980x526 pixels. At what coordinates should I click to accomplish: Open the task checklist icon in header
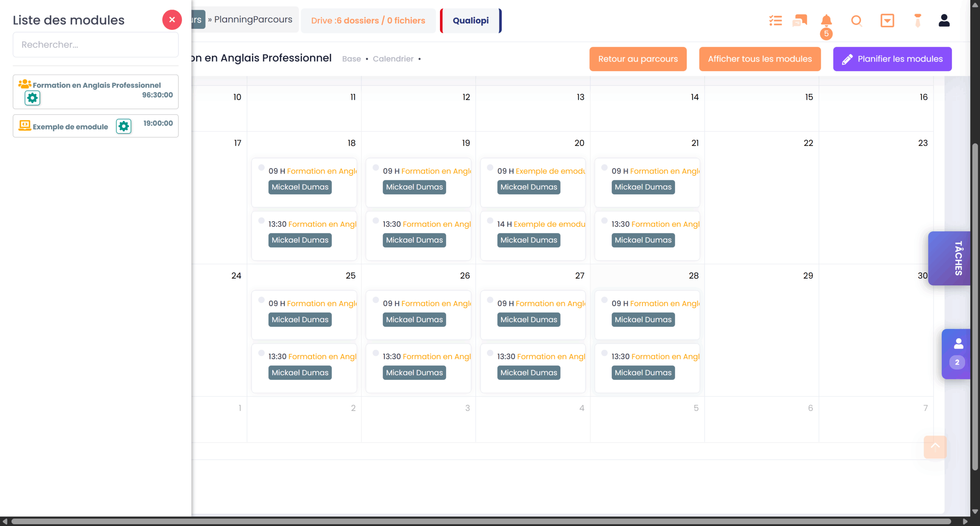click(x=775, y=20)
